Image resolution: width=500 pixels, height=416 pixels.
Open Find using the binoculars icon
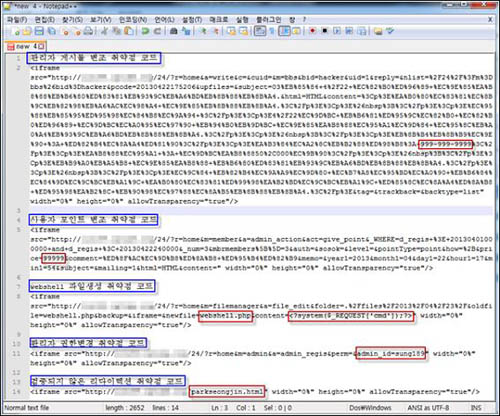(x=174, y=31)
